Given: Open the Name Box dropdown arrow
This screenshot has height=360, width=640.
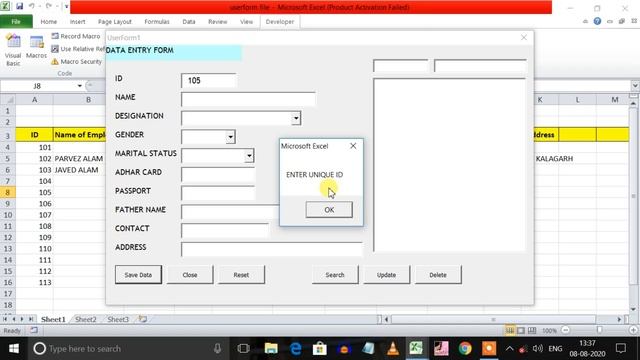Looking at the screenshot, I should point(80,86).
